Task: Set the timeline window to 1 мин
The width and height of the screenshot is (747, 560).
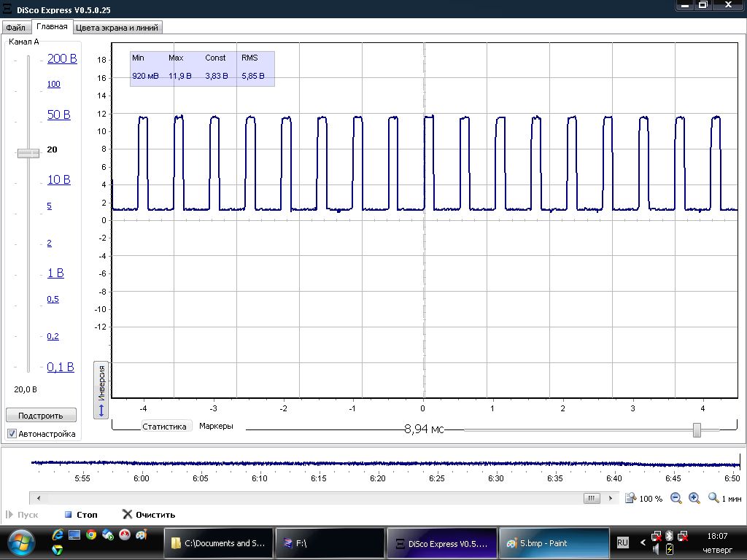Action: click(x=724, y=499)
